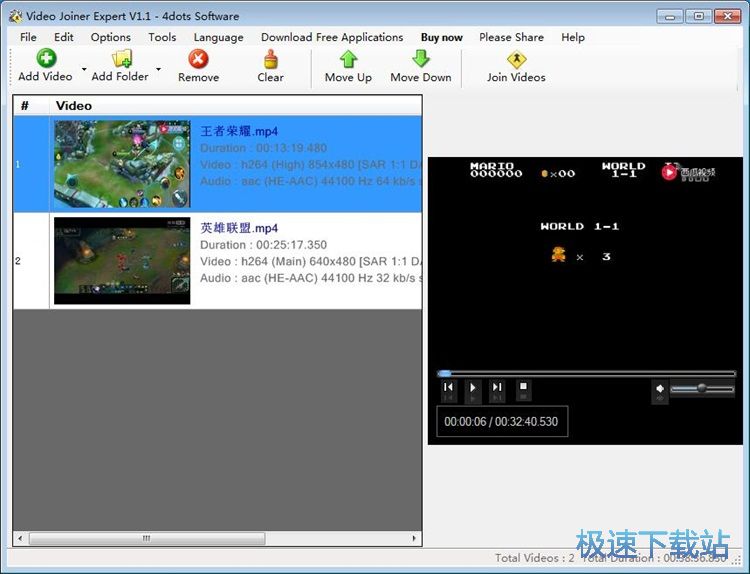
Task: Click the list's left scroll arrow
Action: [20, 538]
